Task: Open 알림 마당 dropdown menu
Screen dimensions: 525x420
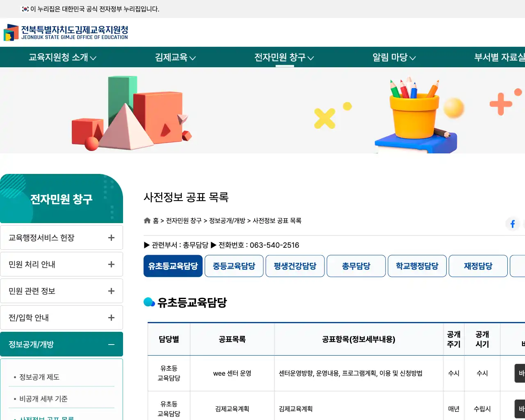Action: (394, 57)
